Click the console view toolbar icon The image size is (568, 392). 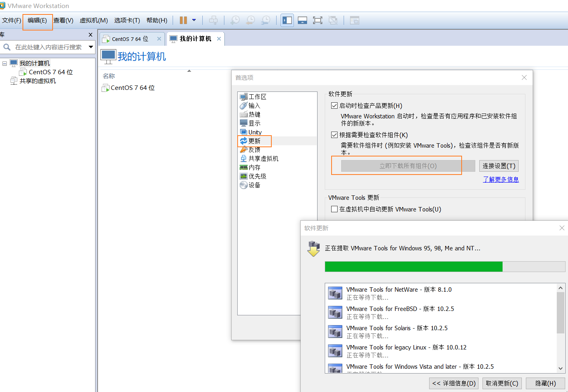pos(354,20)
